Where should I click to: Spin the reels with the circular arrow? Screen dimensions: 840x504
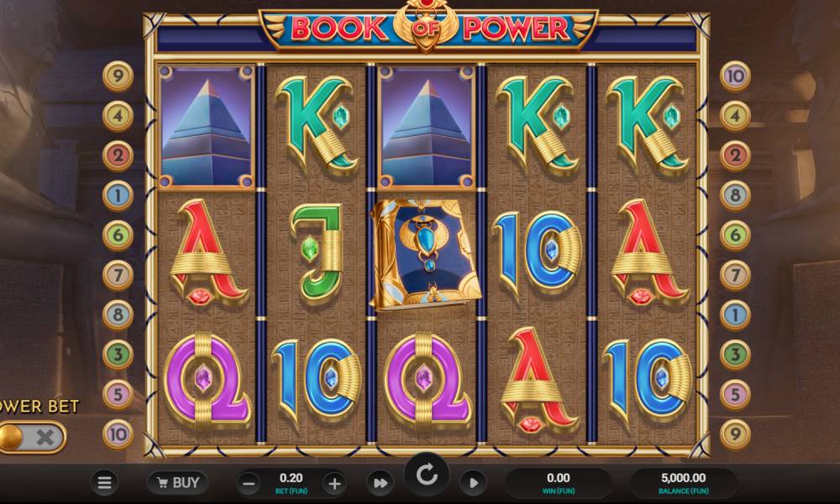click(x=427, y=475)
